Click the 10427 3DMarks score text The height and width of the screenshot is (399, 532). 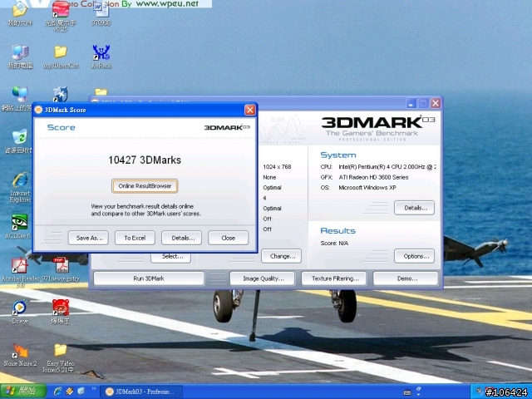pyautogui.click(x=145, y=160)
